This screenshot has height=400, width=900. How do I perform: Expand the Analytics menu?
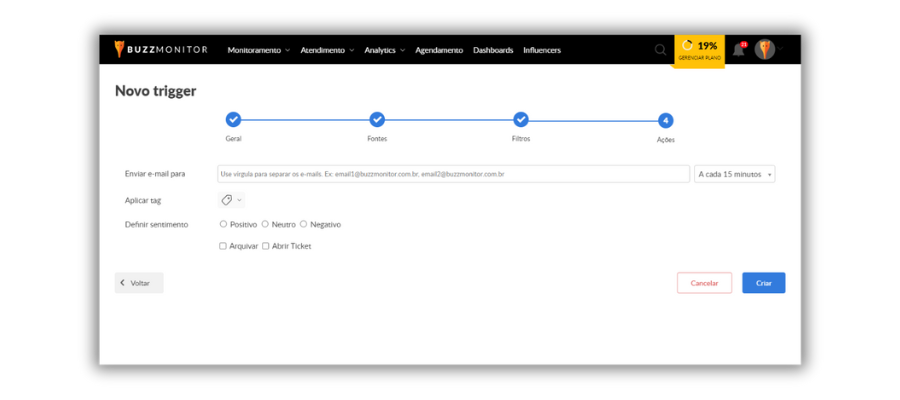point(384,50)
